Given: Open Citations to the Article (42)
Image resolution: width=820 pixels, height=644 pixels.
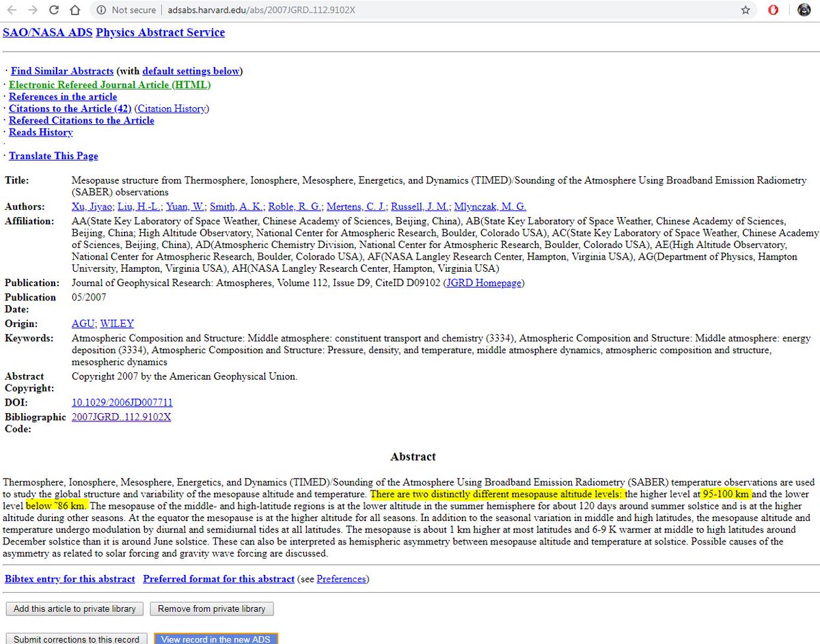Looking at the screenshot, I should pyautogui.click(x=70, y=109).
